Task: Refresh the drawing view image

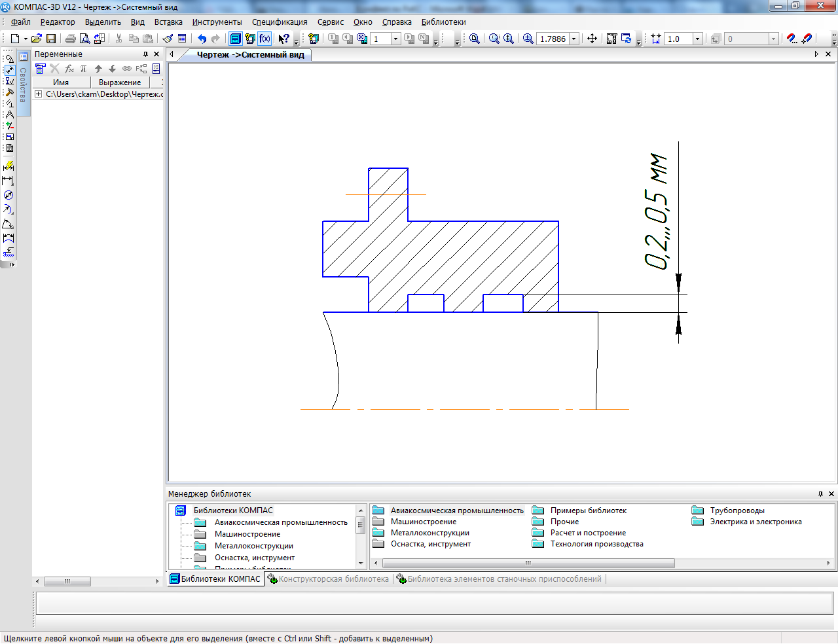Action: (x=627, y=39)
